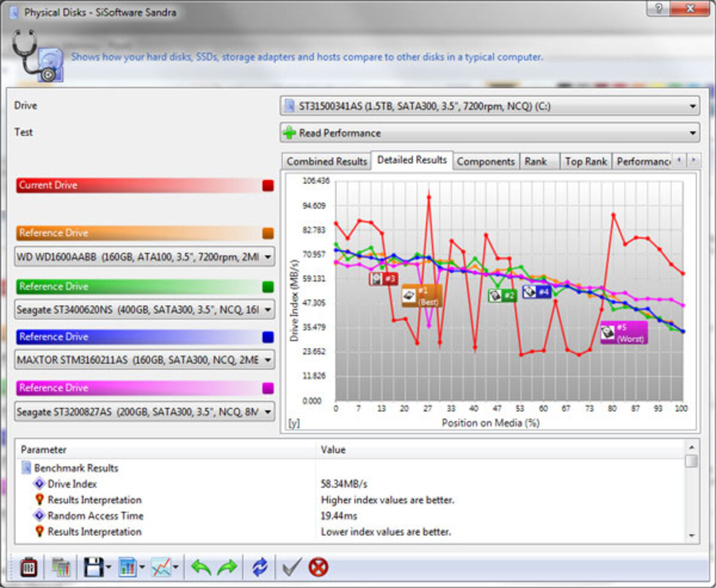Click the green forward arrow icon
The width and height of the screenshot is (716, 588).
click(x=228, y=567)
